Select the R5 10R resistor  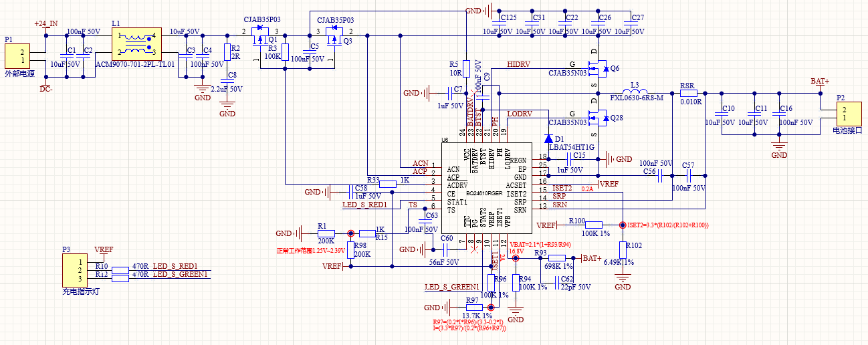point(466,70)
